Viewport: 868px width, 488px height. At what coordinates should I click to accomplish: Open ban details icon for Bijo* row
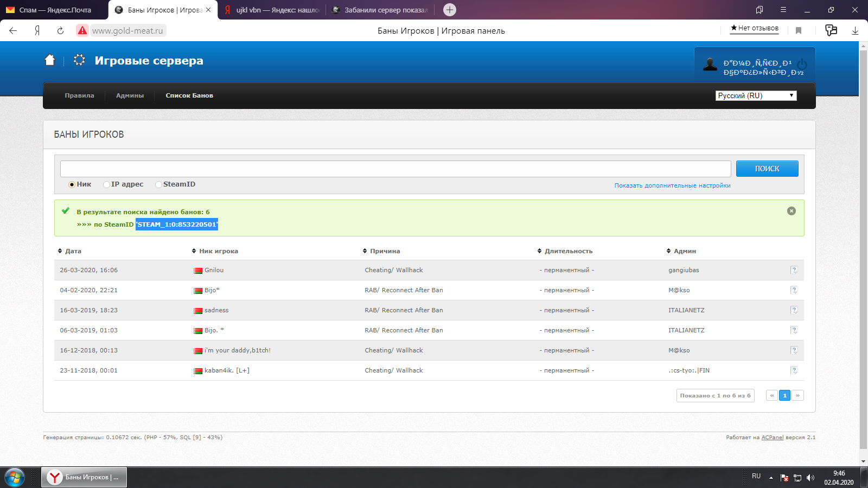(794, 290)
